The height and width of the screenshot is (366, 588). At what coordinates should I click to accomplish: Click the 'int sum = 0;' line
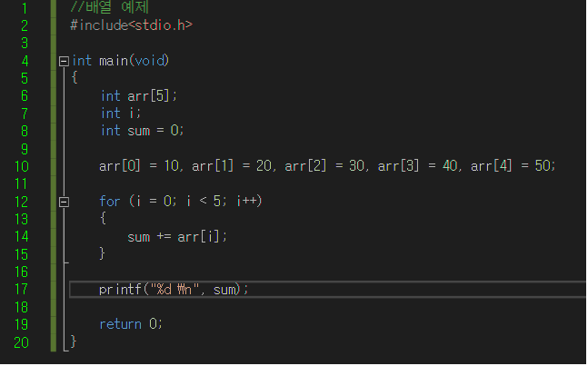142,131
